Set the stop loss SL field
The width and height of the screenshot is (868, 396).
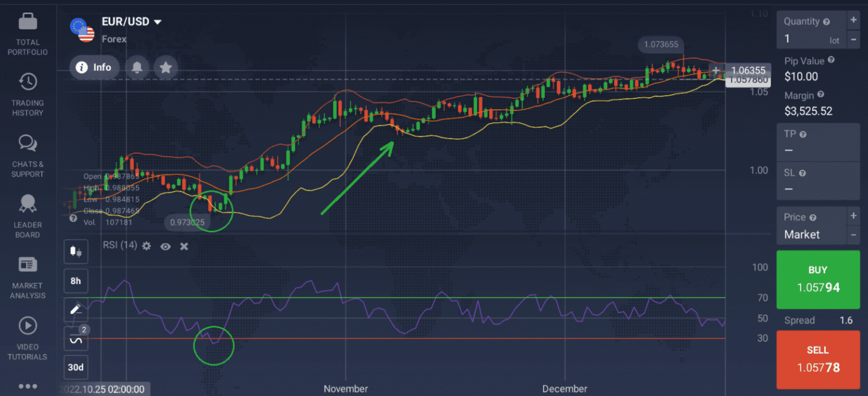[819, 180]
